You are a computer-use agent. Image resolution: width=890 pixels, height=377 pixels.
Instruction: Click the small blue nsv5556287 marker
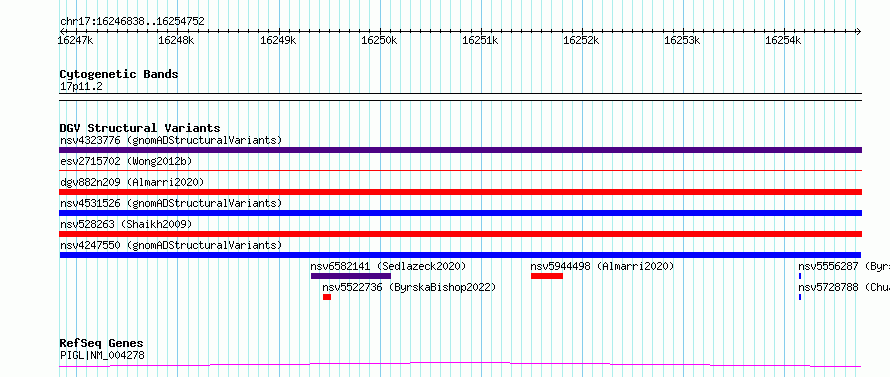point(800,276)
